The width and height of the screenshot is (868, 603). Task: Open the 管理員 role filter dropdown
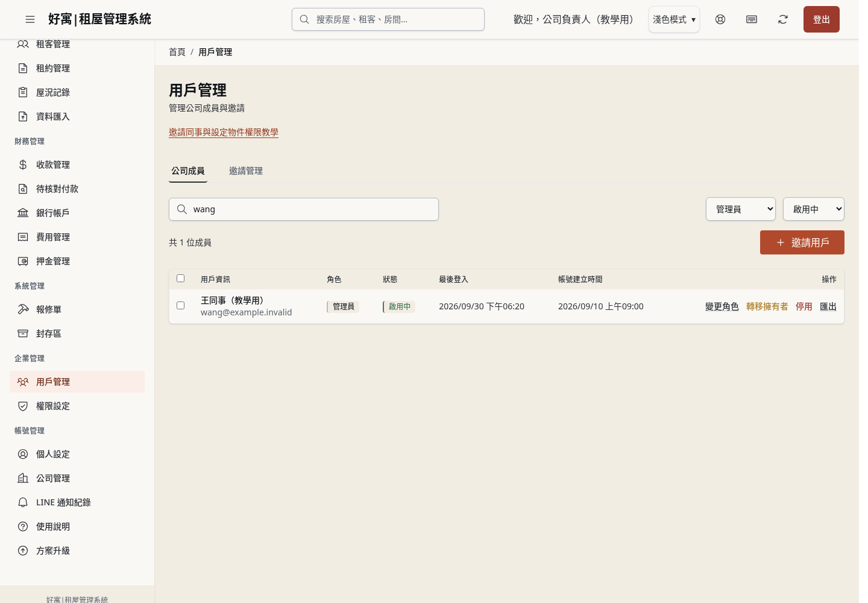pyautogui.click(x=741, y=209)
